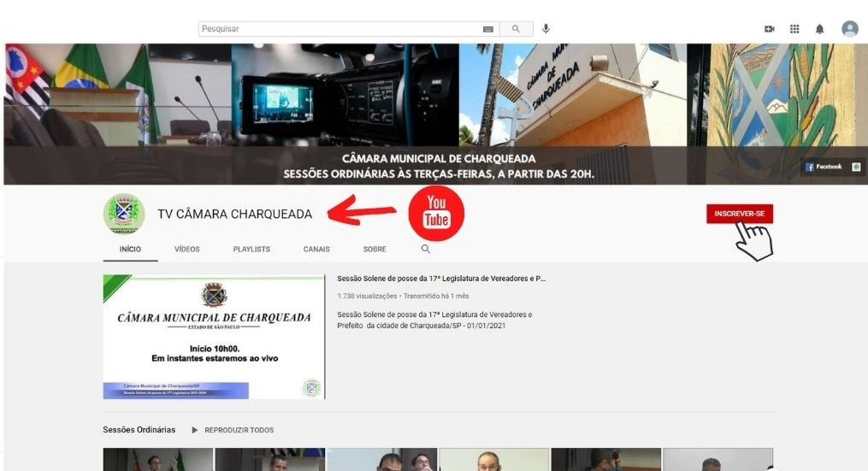Search within channel magnifier icon
The height and width of the screenshot is (471, 868).
(x=426, y=249)
